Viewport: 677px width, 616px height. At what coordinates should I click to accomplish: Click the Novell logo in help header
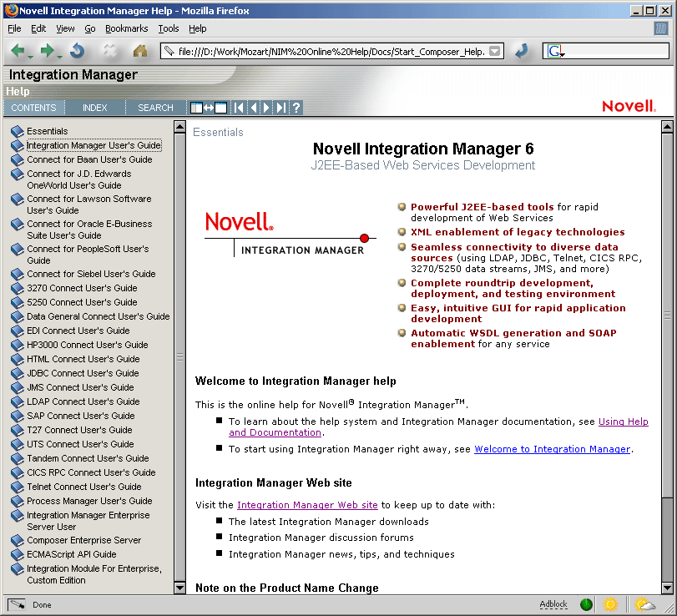click(629, 106)
